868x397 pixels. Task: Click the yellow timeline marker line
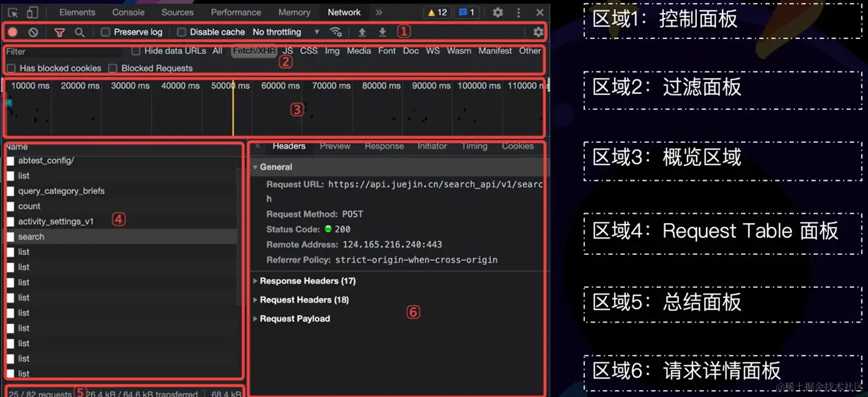(x=233, y=108)
